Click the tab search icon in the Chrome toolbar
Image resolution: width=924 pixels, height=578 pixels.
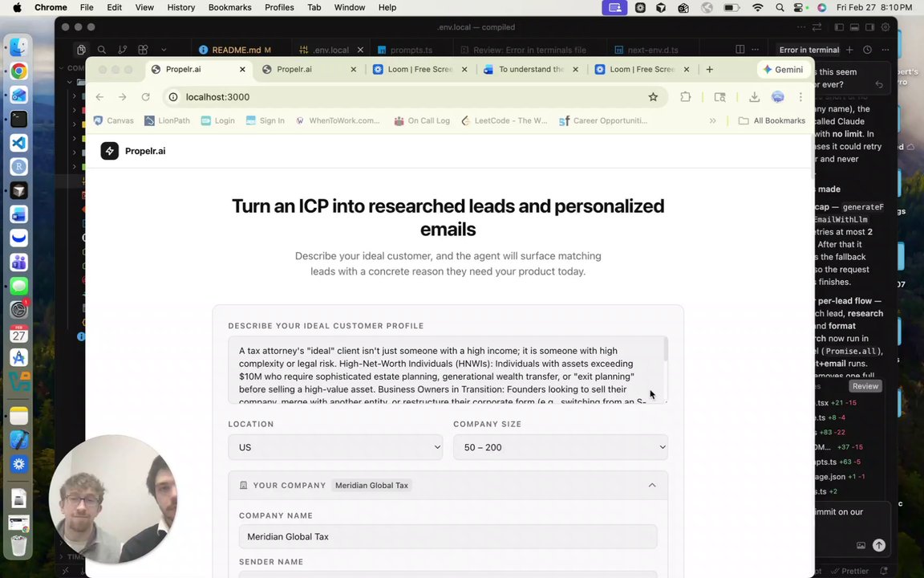click(719, 96)
